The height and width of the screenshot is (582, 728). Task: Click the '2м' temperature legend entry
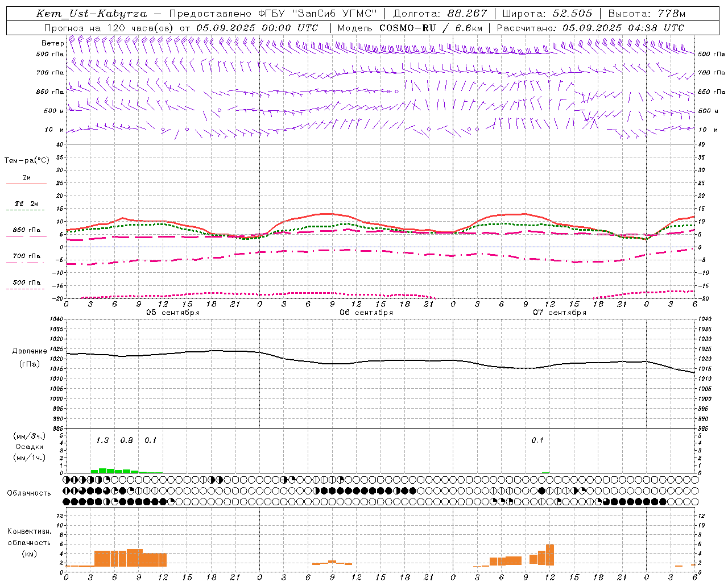[x=27, y=177]
